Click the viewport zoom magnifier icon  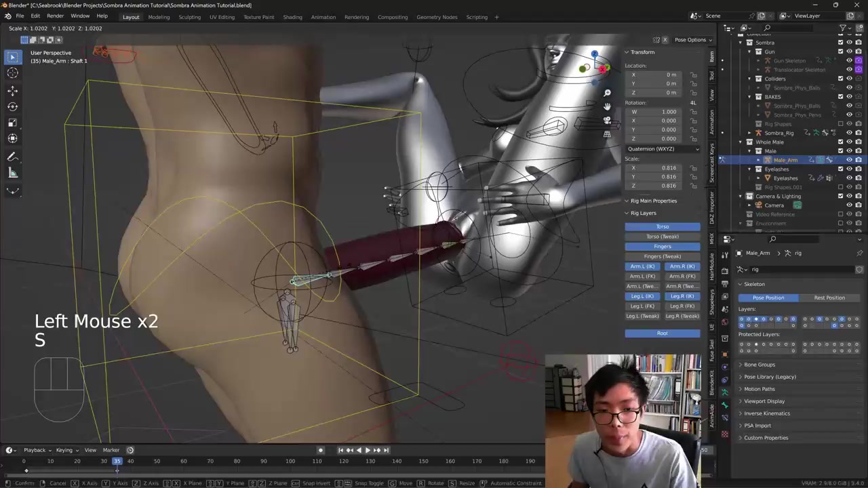click(607, 93)
